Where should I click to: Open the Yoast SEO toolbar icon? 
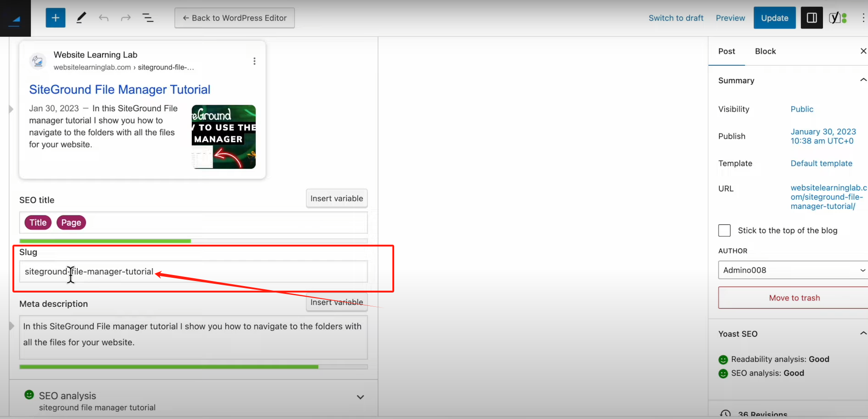pos(838,18)
